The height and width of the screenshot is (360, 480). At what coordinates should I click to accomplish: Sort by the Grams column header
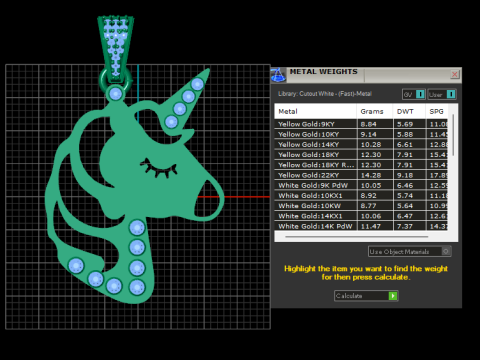(x=375, y=111)
